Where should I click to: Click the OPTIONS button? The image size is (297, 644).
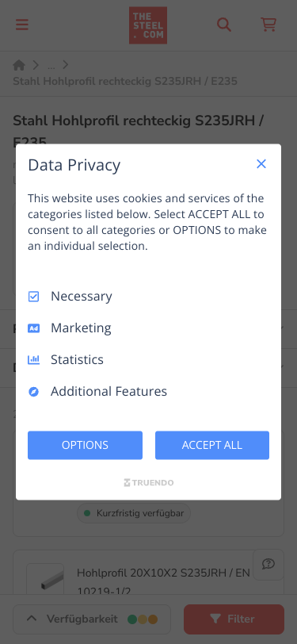85,445
